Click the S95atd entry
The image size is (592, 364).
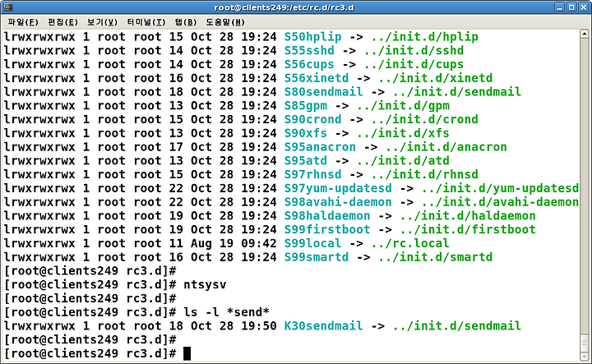[305, 161]
